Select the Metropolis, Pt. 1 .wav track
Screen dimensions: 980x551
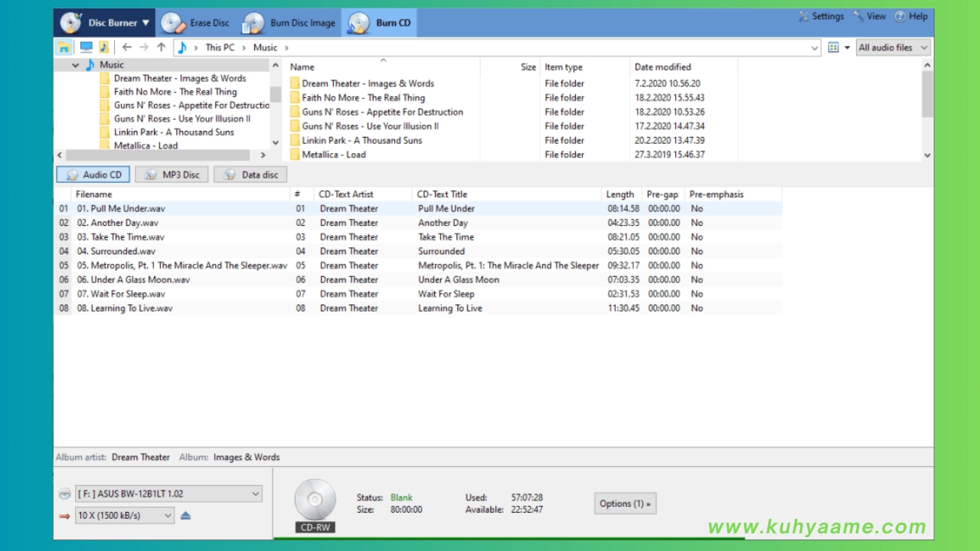182,266
